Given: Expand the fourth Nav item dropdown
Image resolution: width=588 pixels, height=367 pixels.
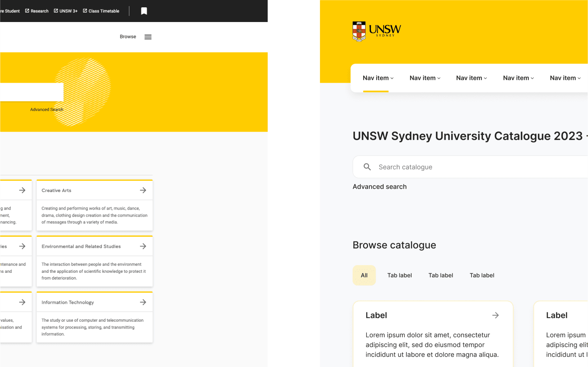Looking at the screenshot, I should pyautogui.click(x=519, y=78).
